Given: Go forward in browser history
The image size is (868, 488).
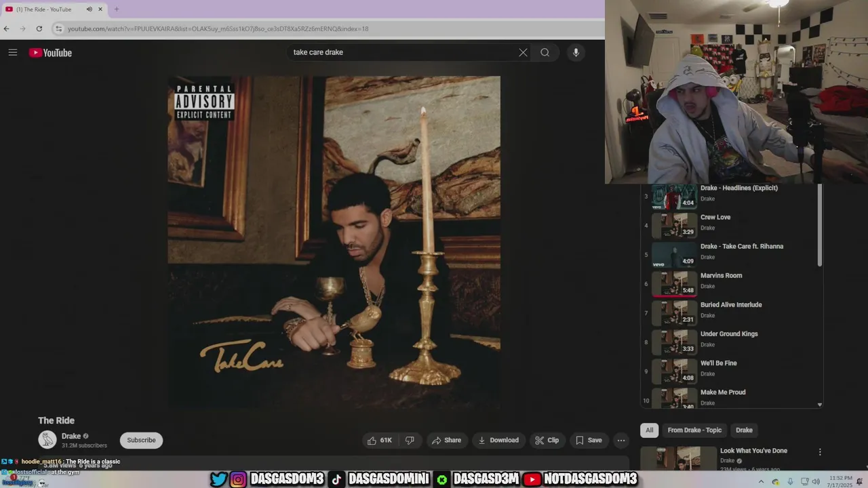Looking at the screenshot, I should coord(22,28).
